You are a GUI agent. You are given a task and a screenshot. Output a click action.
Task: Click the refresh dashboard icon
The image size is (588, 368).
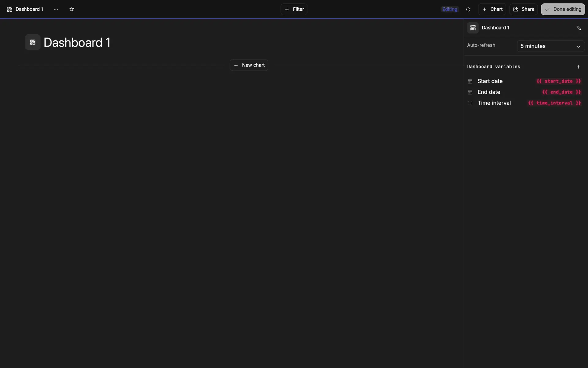coord(468,9)
